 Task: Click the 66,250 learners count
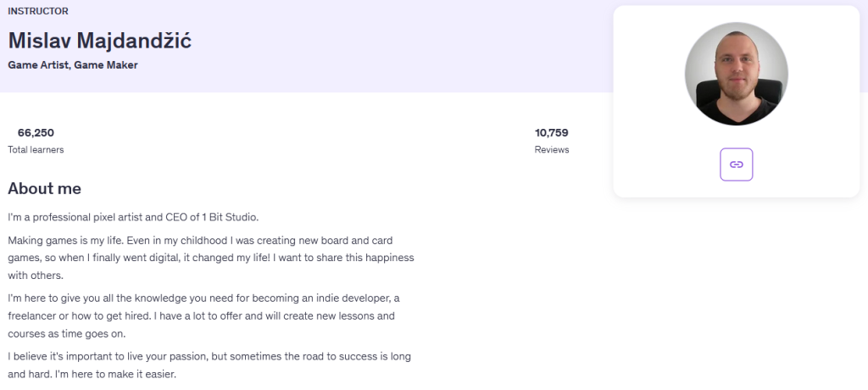click(x=36, y=132)
